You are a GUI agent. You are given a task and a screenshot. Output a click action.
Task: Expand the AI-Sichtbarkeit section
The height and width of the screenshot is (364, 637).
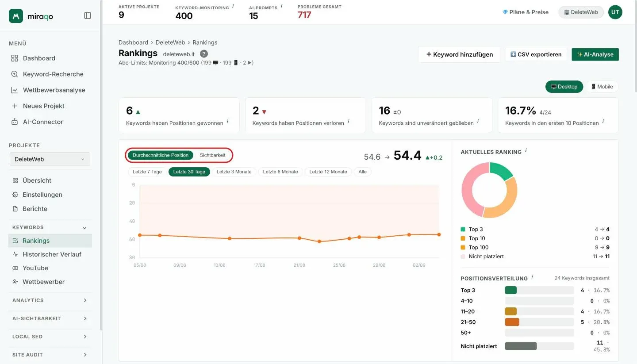point(50,318)
